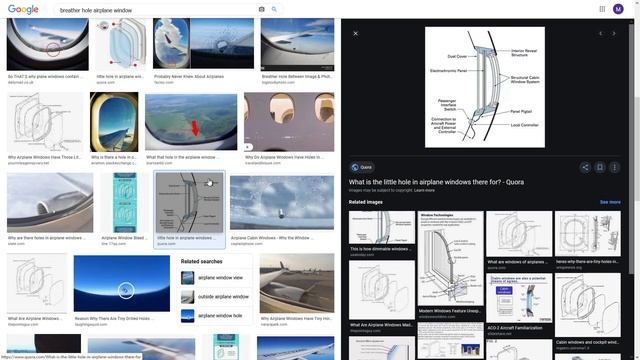Open more options three-dot menu
640x360 pixels.
[x=615, y=167]
